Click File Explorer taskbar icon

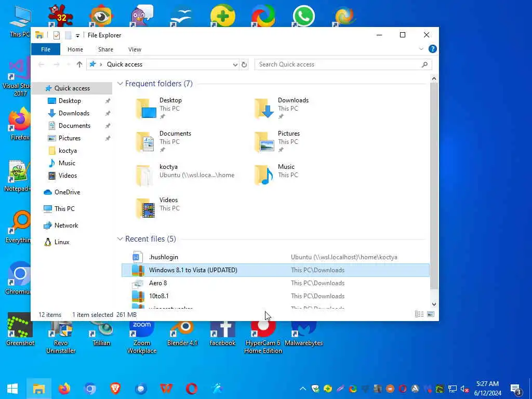tap(38, 389)
